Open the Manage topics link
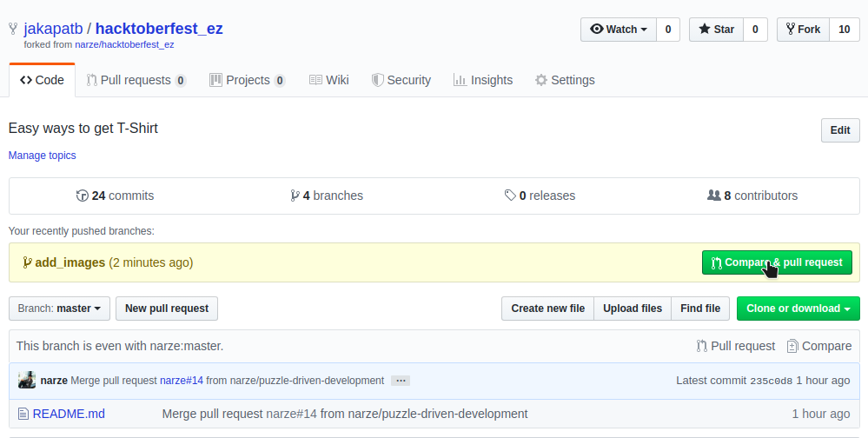 pyautogui.click(x=42, y=156)
